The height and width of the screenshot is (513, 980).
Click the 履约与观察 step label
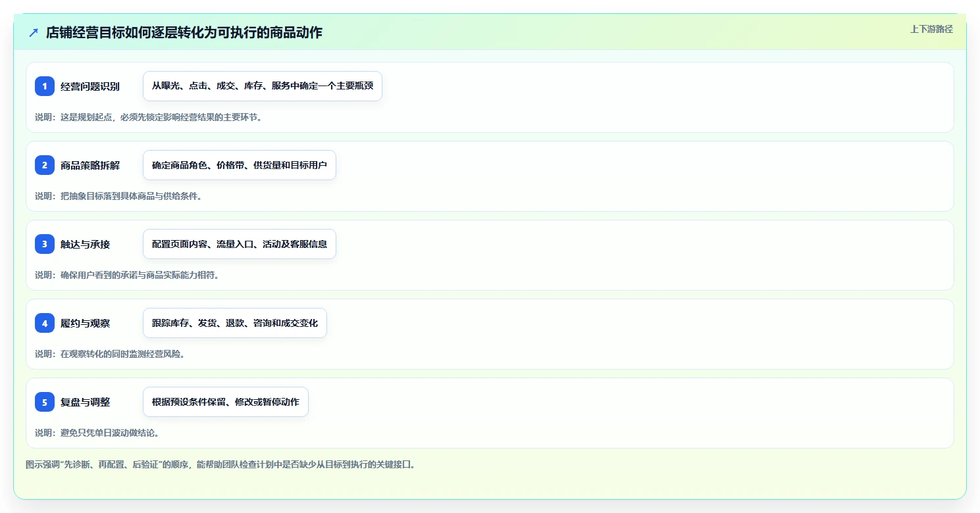[x=86, y=323]
